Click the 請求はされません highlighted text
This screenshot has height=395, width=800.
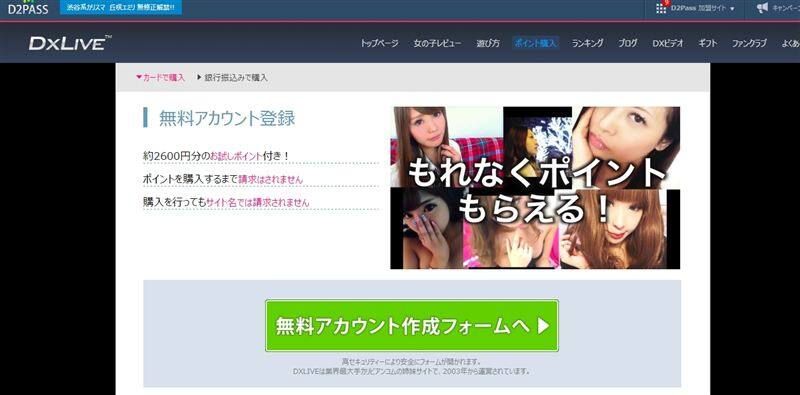point(270,179)
